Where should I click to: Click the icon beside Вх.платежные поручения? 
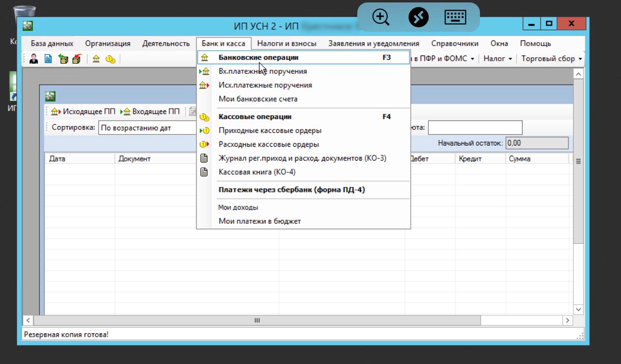204,71
